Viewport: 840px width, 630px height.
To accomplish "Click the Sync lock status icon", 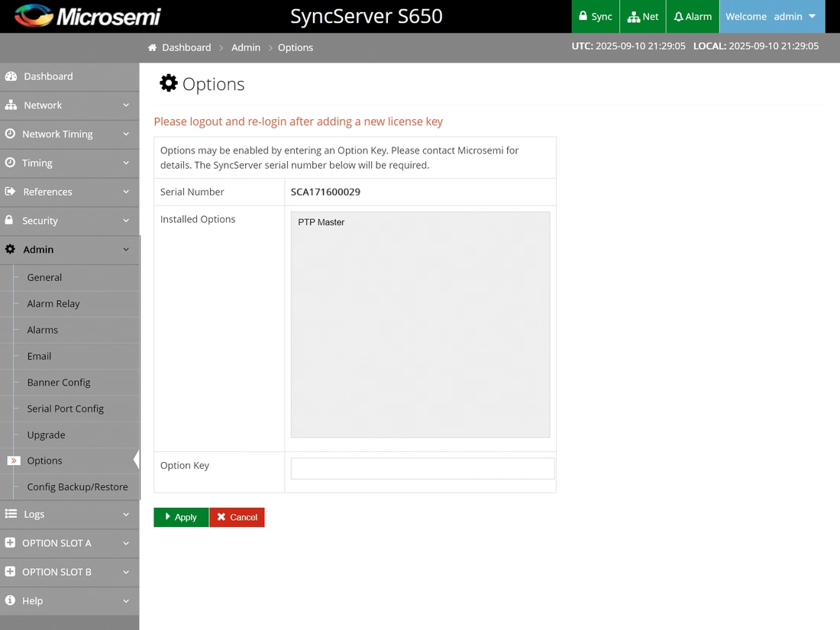I will coord(583,16).
